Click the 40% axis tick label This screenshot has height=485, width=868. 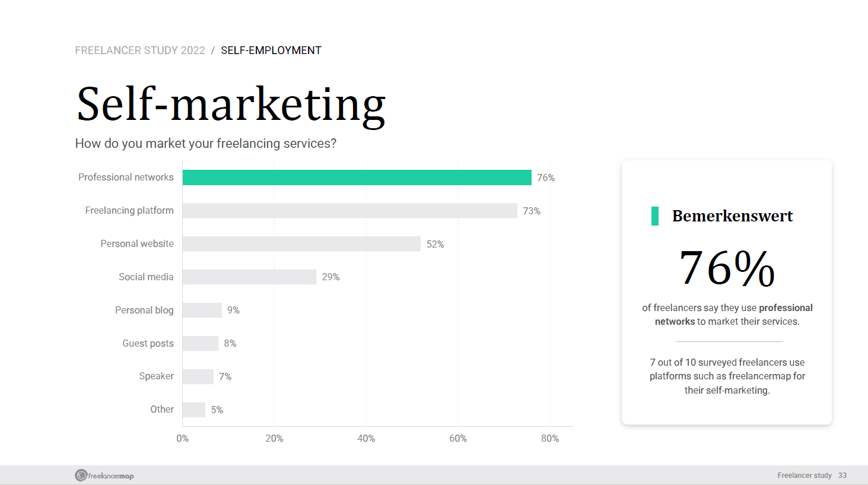(x=366, y=439)
